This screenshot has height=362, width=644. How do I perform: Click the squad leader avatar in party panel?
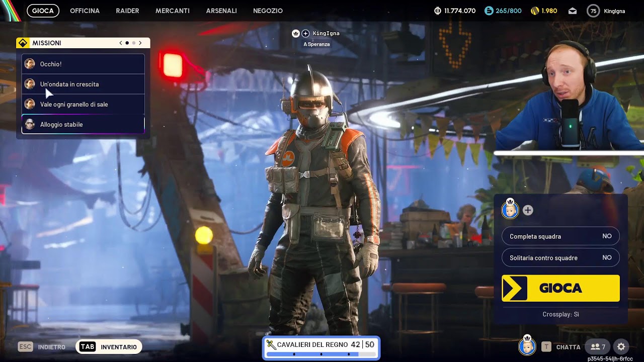point(510,209)
